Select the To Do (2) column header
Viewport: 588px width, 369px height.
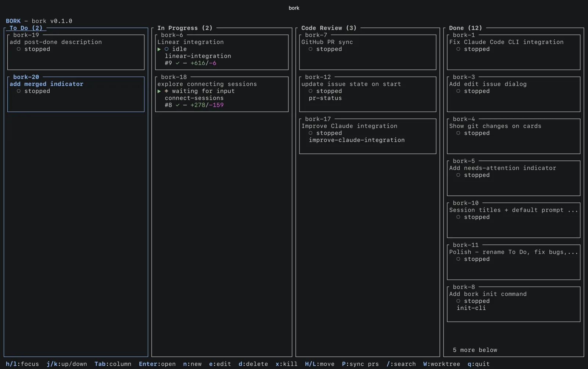pyautogui.click(x=26, y=28)
